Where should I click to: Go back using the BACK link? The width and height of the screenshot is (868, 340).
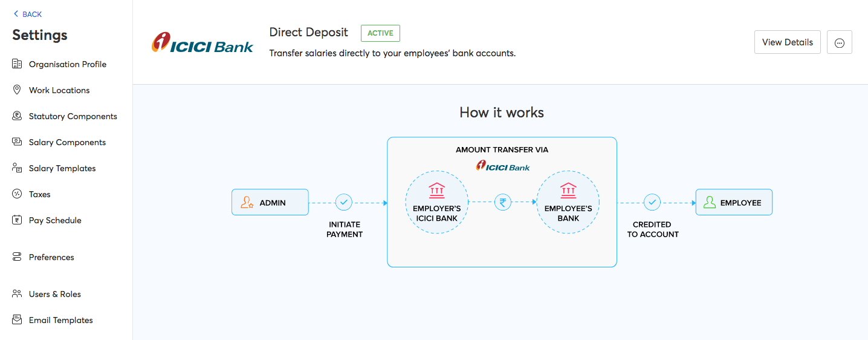(28, 14)
